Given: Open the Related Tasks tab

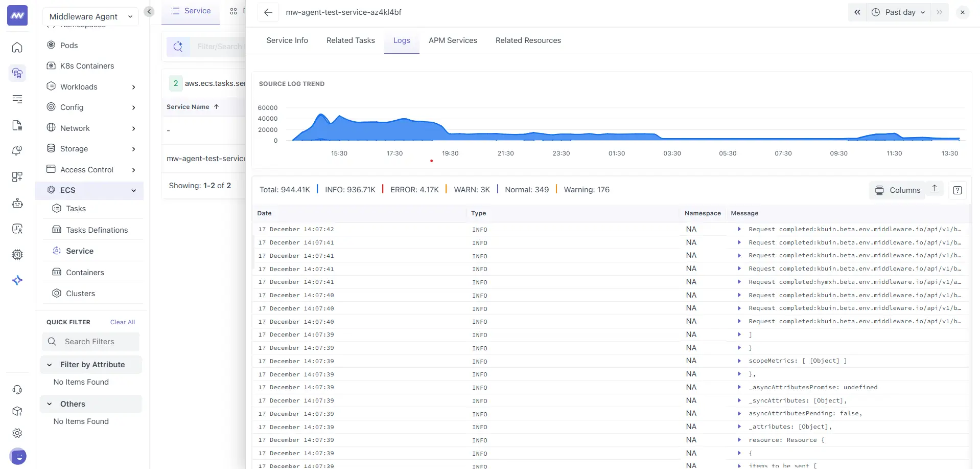Looking at the screenshot, I should point(351,40).
